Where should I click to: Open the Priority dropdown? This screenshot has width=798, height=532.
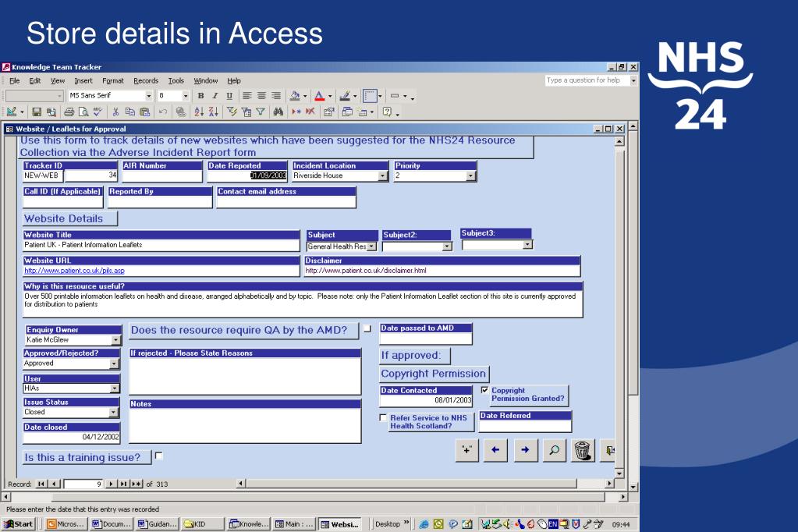pos(470,176)
